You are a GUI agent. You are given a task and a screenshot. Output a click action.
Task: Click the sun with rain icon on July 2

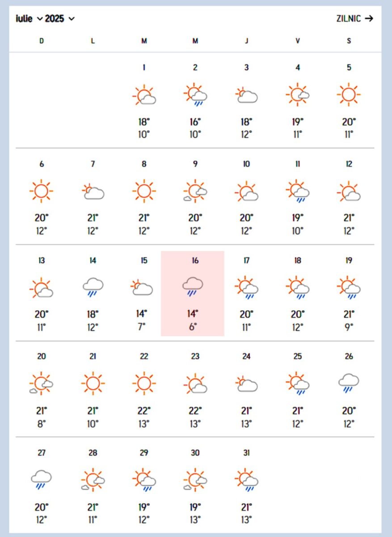[195, 95]
